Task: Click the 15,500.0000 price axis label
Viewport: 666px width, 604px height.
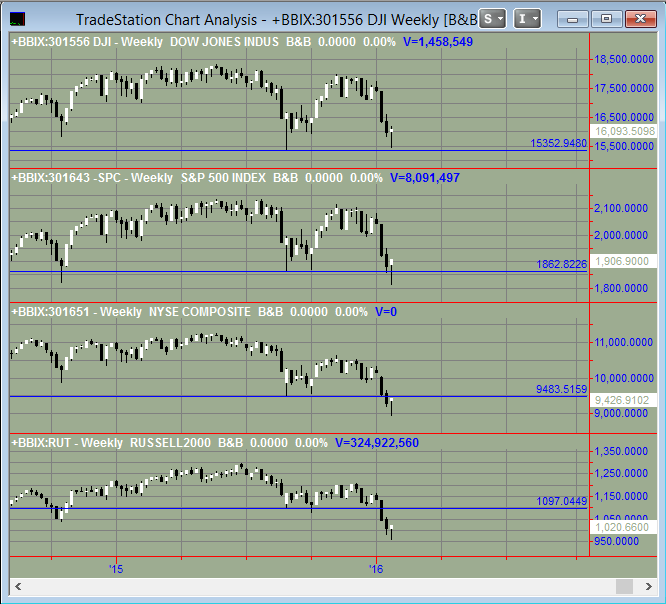Action: pyautogui.click(x=624, y=146)
